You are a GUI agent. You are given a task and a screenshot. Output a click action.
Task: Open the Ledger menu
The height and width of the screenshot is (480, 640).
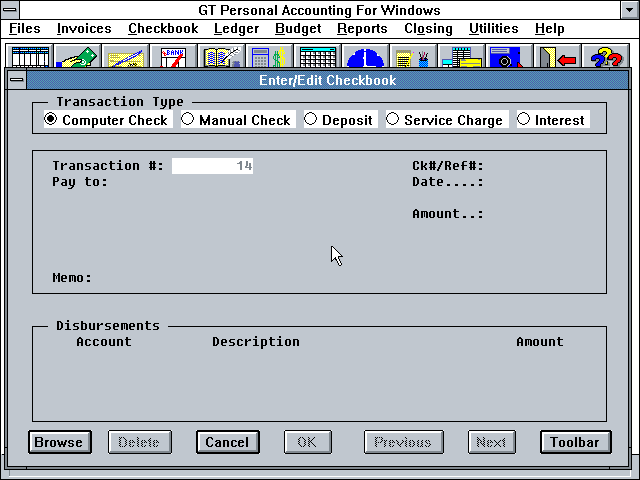click(237, 29)
